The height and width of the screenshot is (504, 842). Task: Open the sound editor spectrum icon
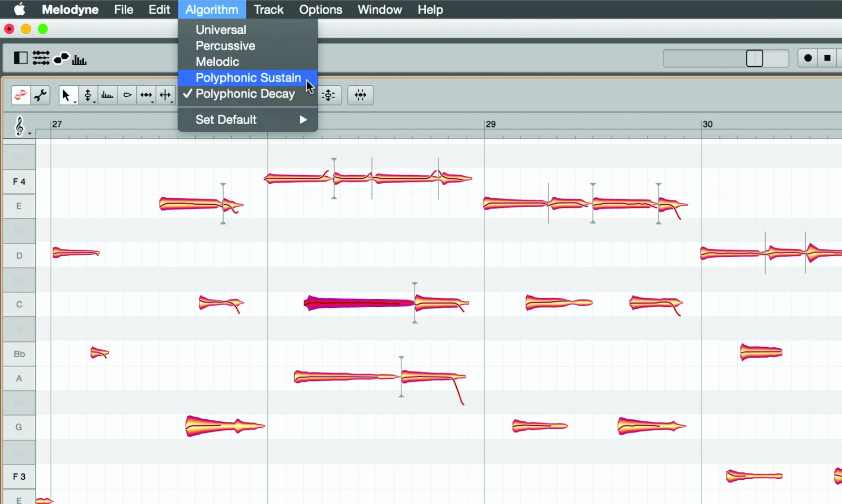[x=79, y=59]
